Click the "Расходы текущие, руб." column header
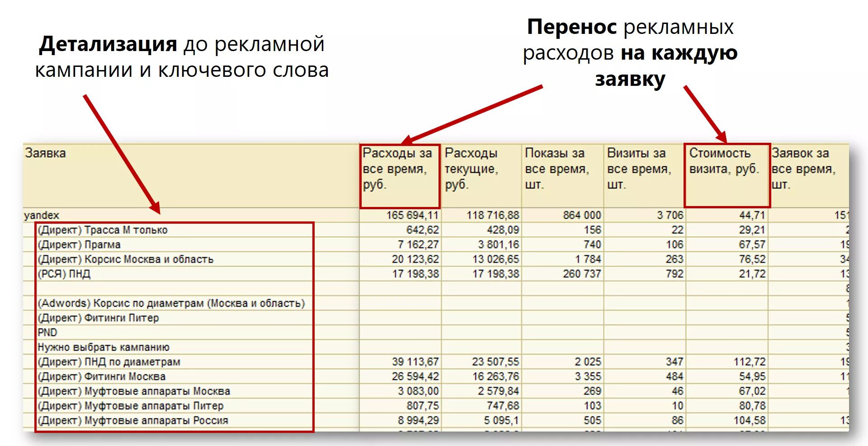This screenshot has height=446, width=868. click(x=481, y=176)
